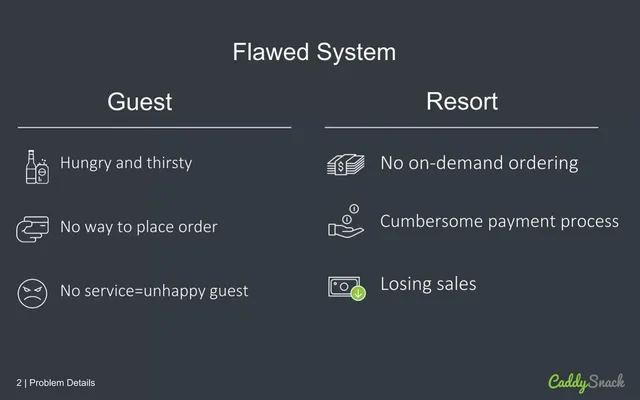Click the No on-demand ordering text

coord(479,163)
